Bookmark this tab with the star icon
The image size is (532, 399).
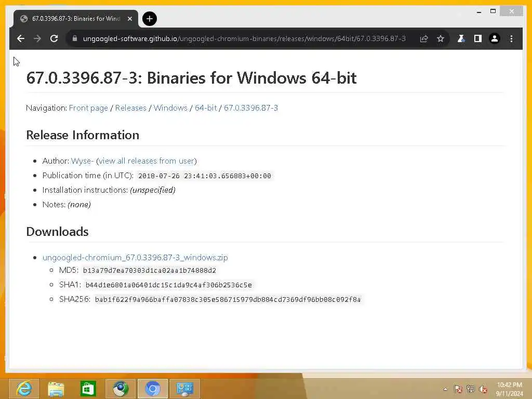tap(441, 38)
